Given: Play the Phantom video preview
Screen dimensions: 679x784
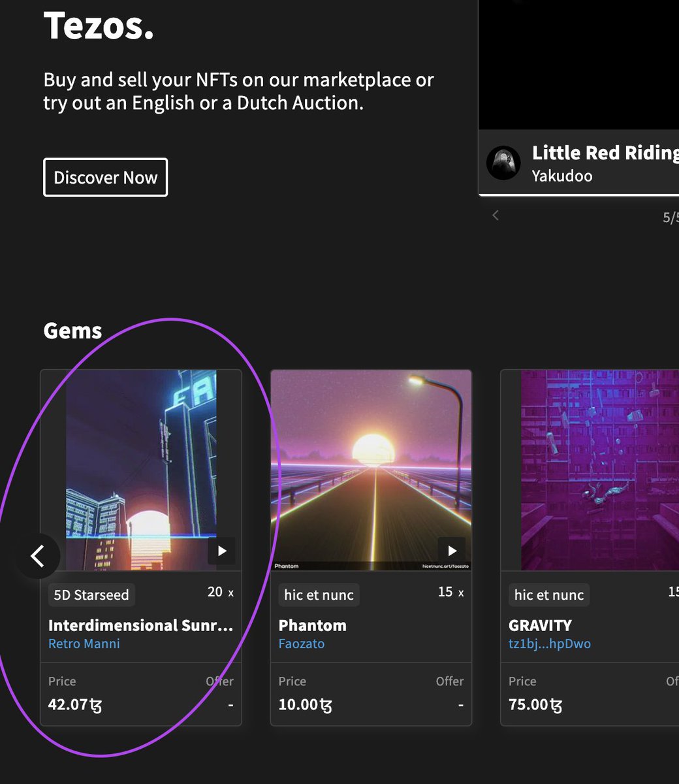Looking at the screenshot, I should click(452, 551).
